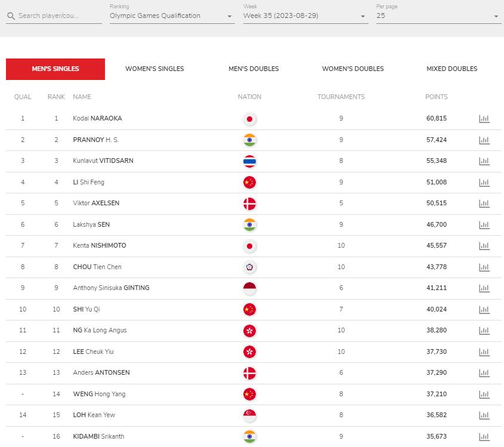
Task: Expand the Per page dropdown
Action: (x=438, y=16)
